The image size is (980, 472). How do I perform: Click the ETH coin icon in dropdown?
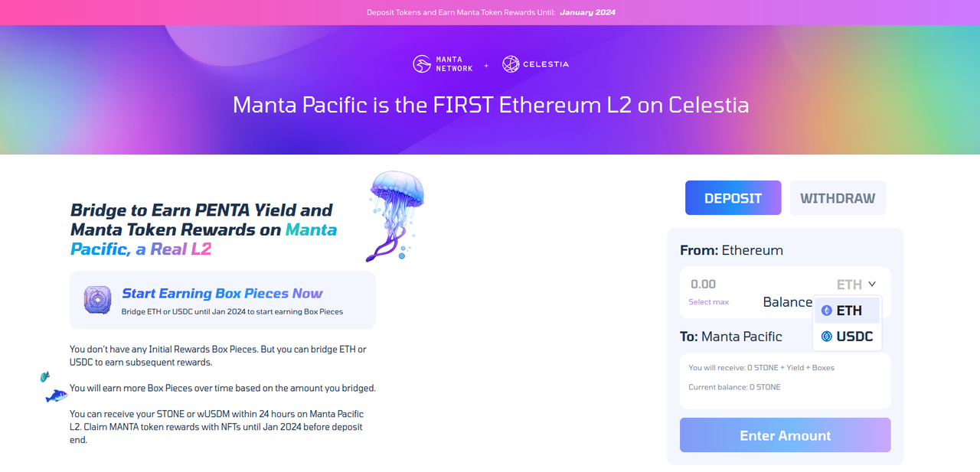(x=826, y=311)
